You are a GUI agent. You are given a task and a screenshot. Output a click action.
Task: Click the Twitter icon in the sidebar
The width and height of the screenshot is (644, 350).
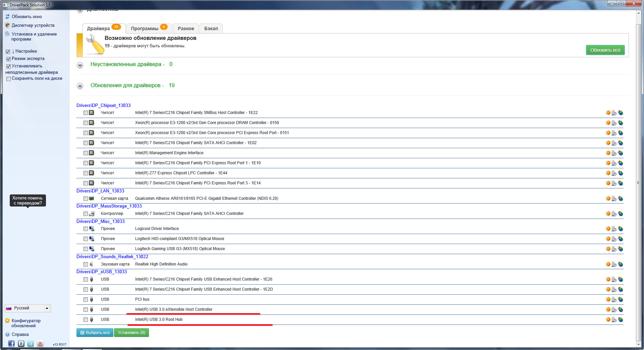(31, 344)
